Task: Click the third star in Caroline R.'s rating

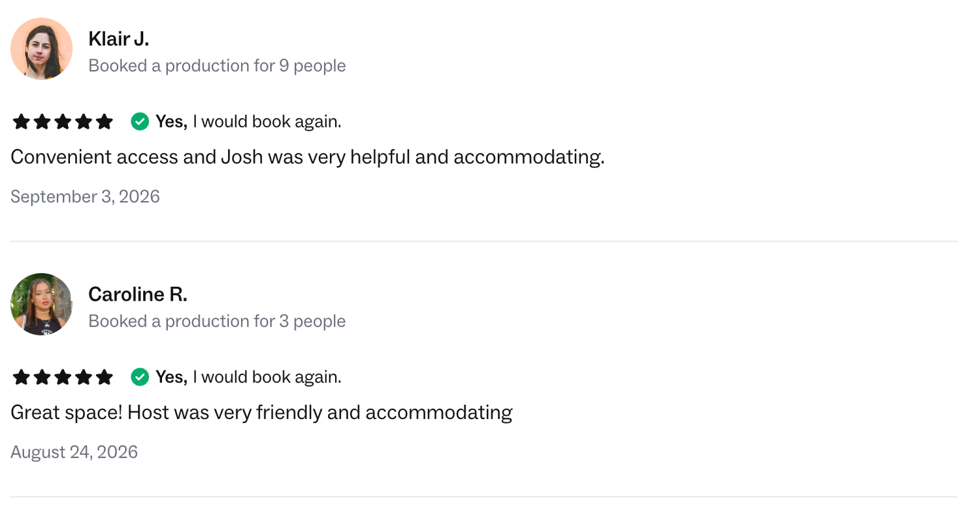Action: (x=63, y=377)
